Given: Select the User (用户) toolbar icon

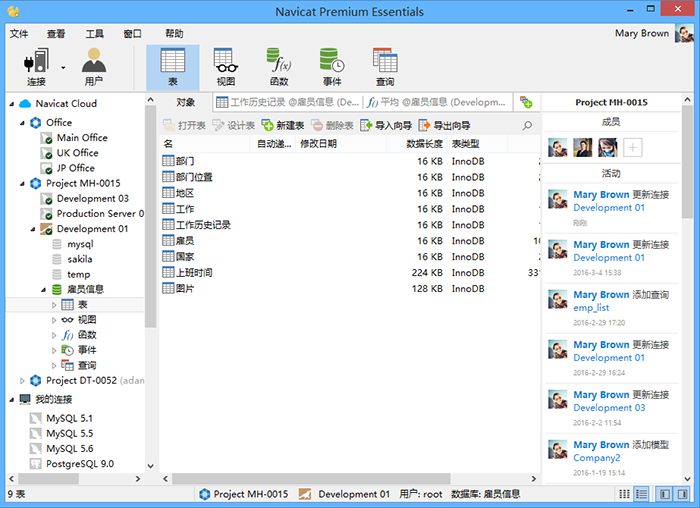Looking at the screenshot, I should [93, 67].
